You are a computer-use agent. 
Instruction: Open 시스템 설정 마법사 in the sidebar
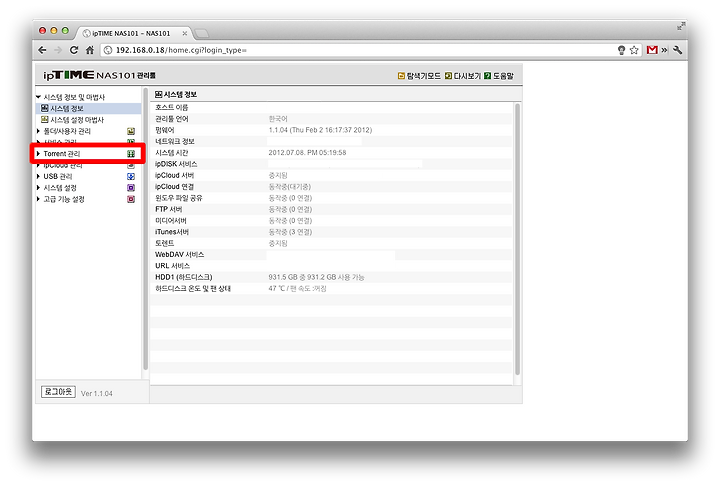click(x=77, y=120)
